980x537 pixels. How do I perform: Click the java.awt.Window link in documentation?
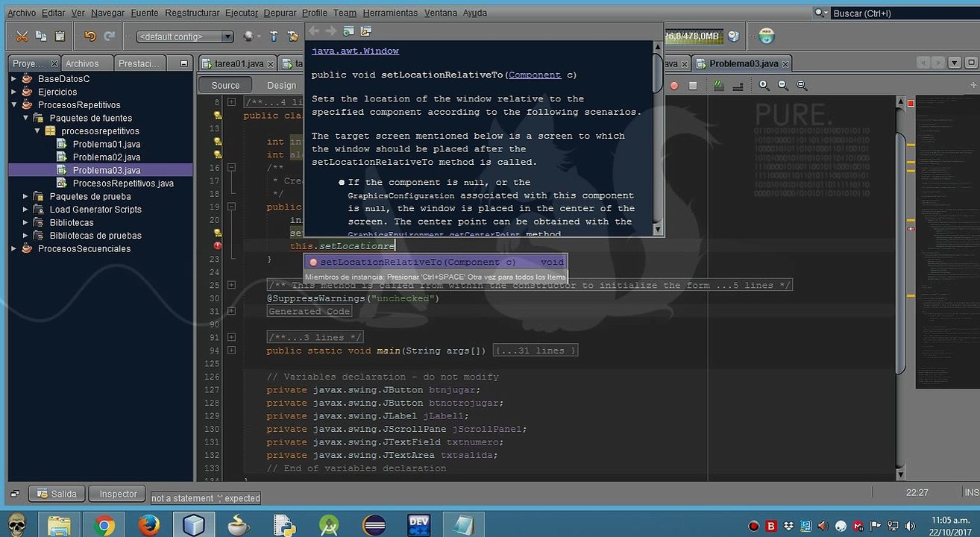coord(355,51)
